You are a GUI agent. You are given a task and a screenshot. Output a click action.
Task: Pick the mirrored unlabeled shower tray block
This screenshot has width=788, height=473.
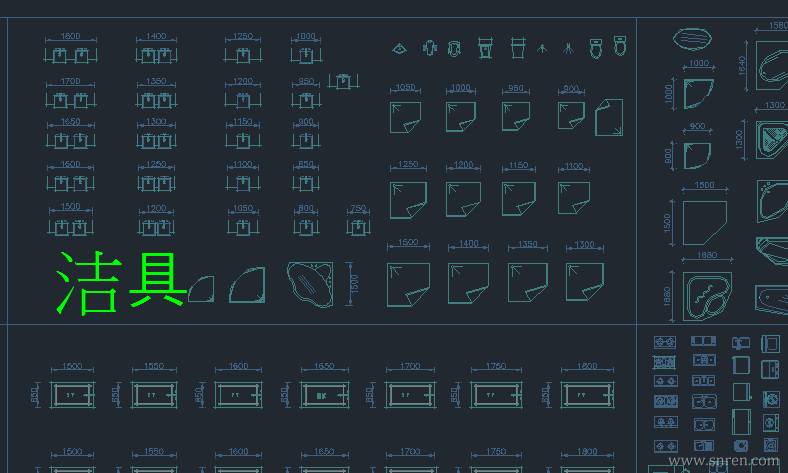pos(609,118)
